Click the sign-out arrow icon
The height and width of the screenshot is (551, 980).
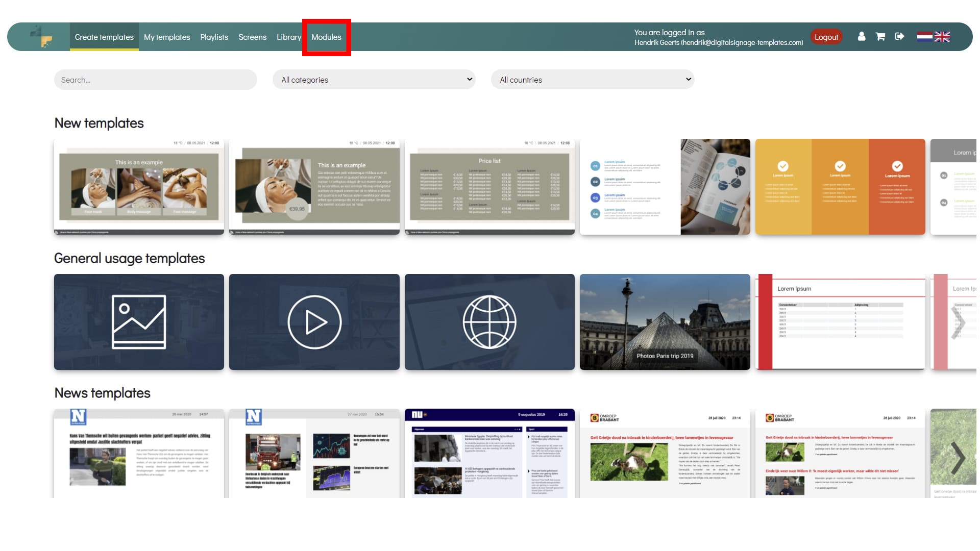coord(899,37)
